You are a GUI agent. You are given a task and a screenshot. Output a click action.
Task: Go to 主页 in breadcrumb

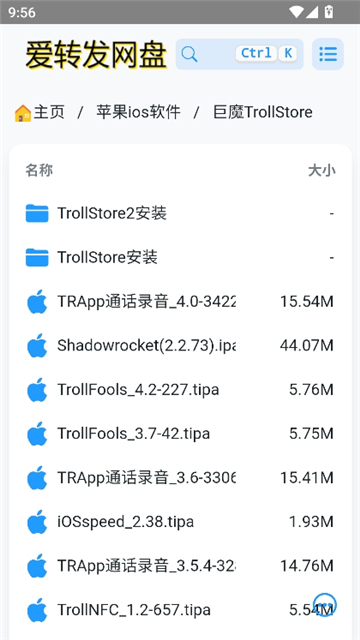pos(49,112)
